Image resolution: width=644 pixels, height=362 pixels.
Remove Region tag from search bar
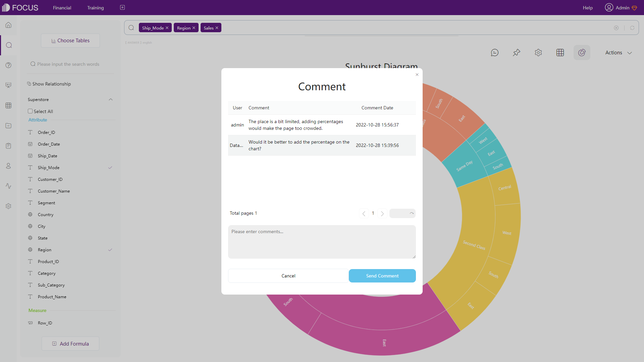194,28
